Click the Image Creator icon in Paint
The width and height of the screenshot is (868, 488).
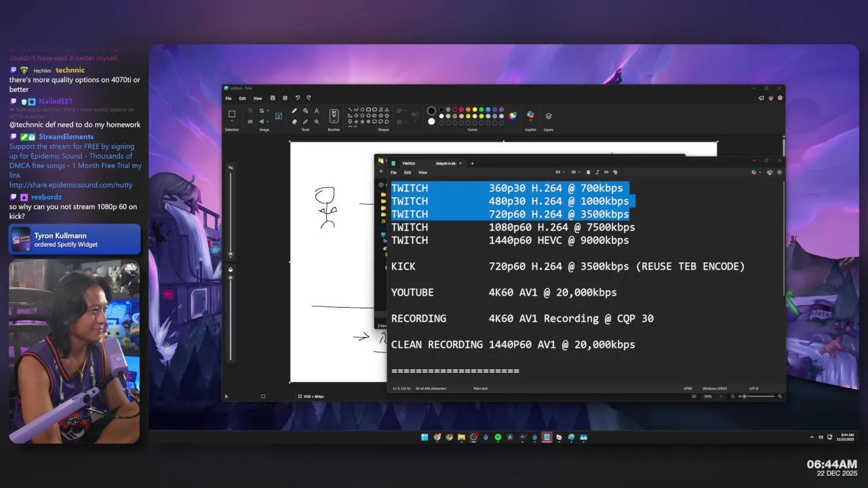click(x=279, y=116)
